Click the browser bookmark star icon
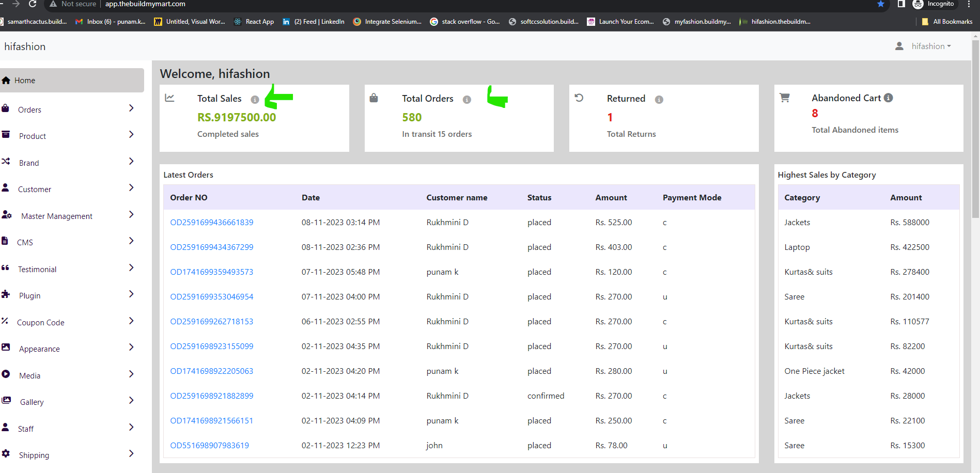This screenshot has height=473, width=980. (x=881, y=4)
